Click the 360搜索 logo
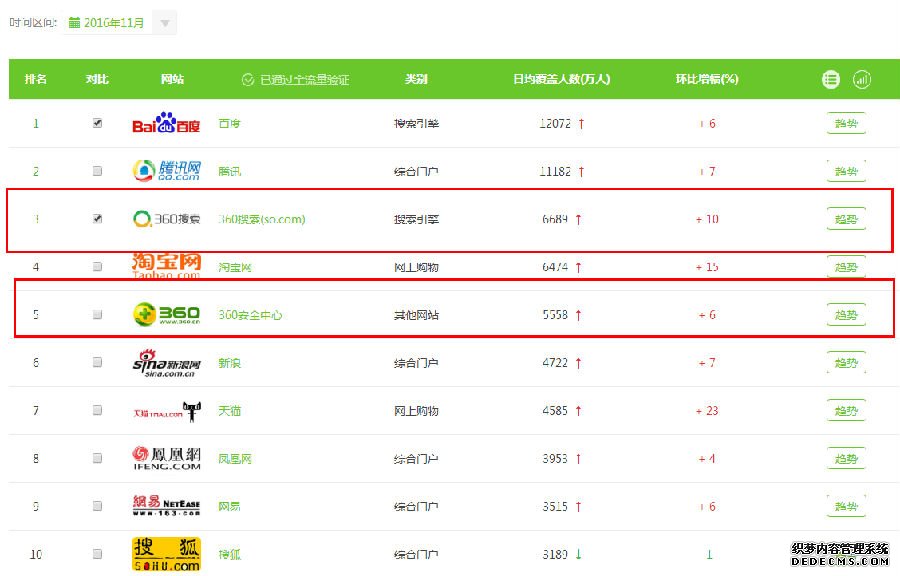The image size is (900, 576). pyautogui.click(x=166, y=219)
